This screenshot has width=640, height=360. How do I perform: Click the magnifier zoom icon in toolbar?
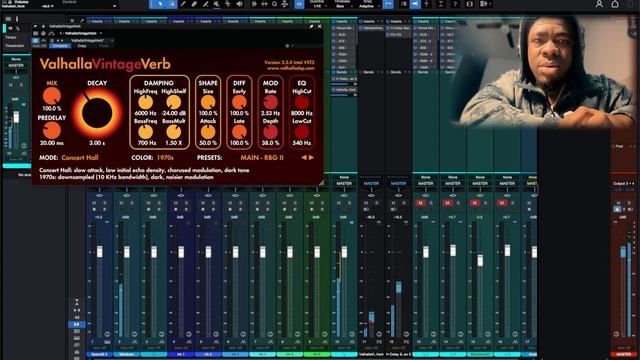[275, 4]
